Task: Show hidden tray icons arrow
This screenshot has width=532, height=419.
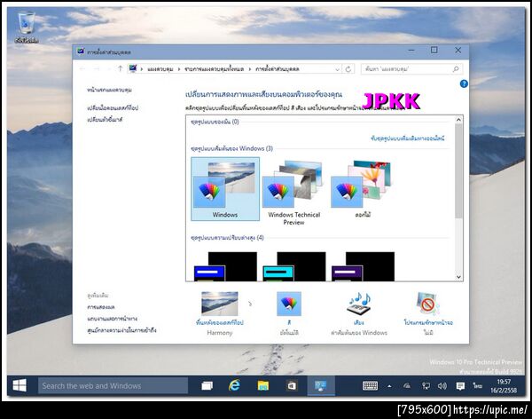Action: pyautogui.click(x=389, y=386)
